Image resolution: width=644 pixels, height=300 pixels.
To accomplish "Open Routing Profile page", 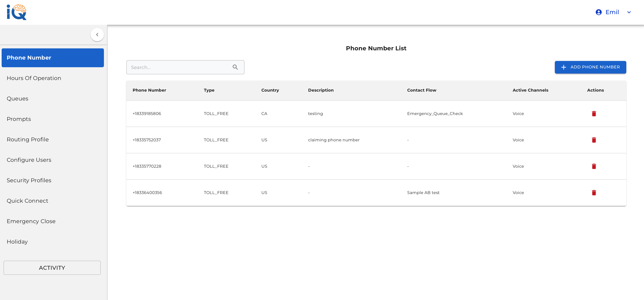I will [x=28, y=139].
